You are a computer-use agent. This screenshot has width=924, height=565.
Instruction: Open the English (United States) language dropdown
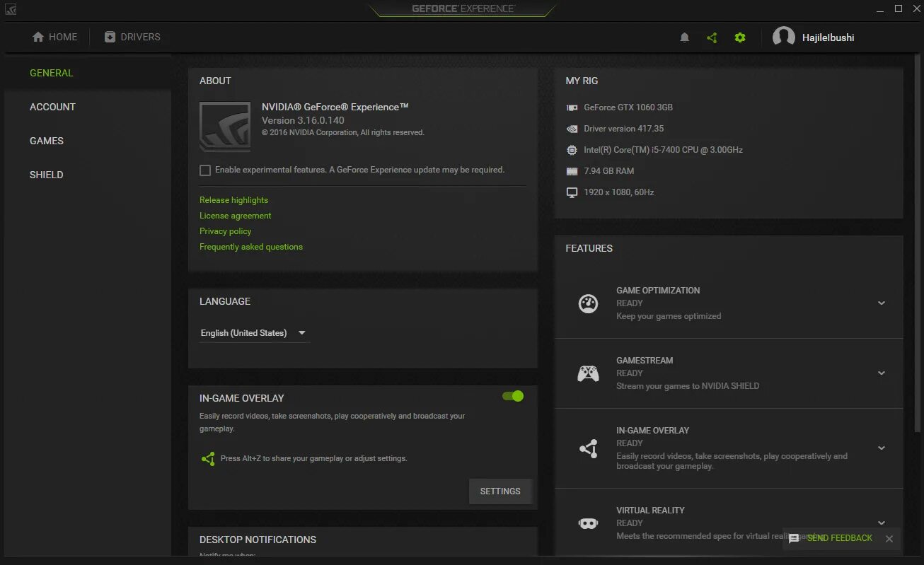pyautogui.click(x=255, y=333)
